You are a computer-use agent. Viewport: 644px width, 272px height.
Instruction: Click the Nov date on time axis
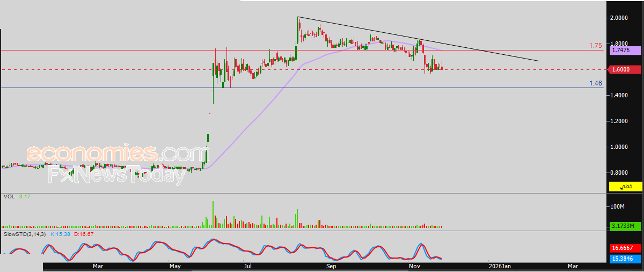414,266
